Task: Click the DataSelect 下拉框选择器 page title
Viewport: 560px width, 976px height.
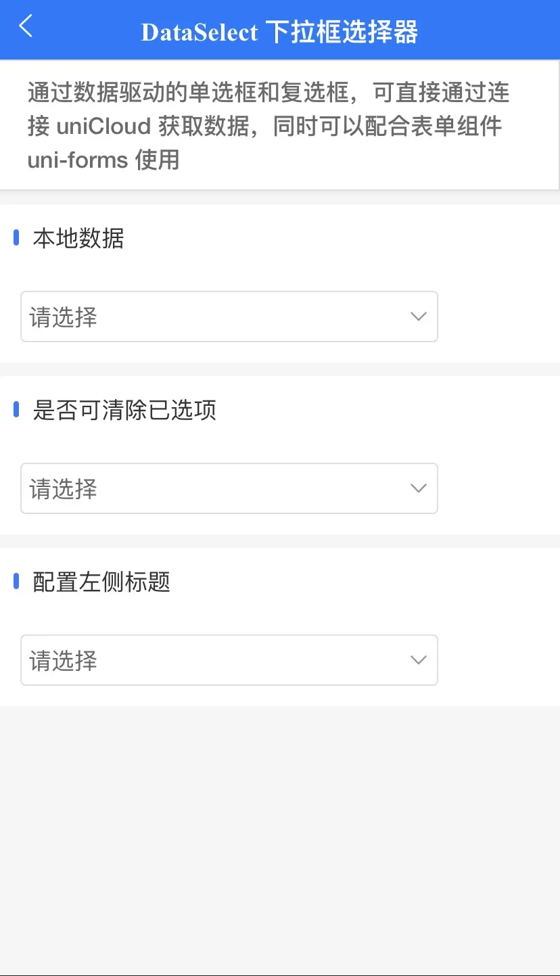Action: 279,32
